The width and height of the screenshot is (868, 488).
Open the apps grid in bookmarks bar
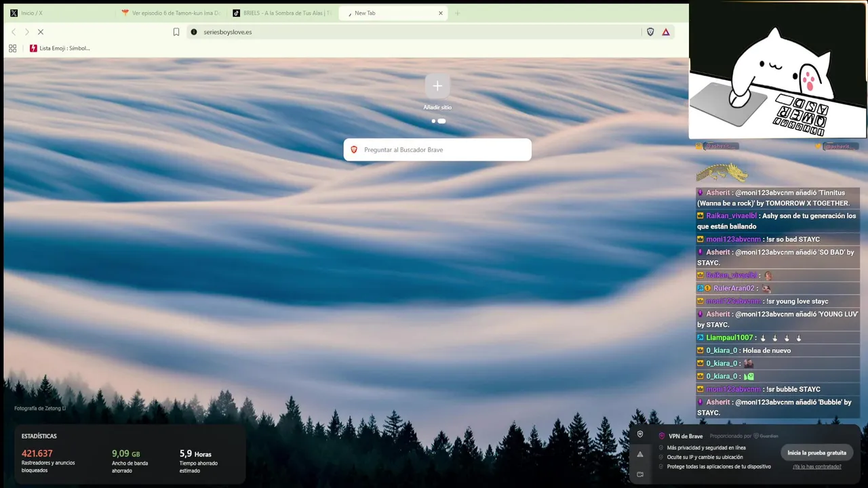[12, 48]
